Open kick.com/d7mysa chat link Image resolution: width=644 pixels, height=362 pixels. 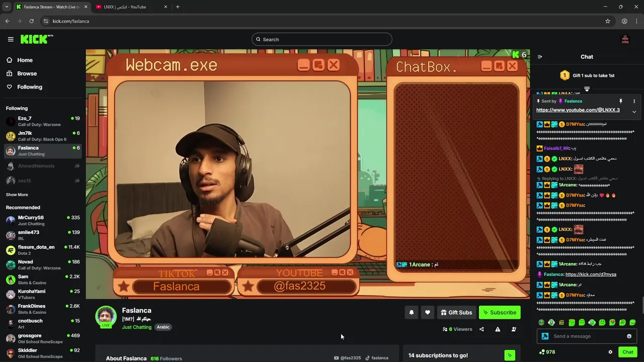click(x=591, y=275)
